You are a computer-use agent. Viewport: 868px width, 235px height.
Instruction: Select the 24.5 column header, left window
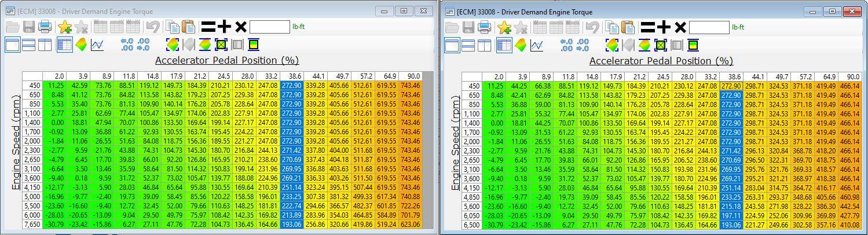pos(221,76)
